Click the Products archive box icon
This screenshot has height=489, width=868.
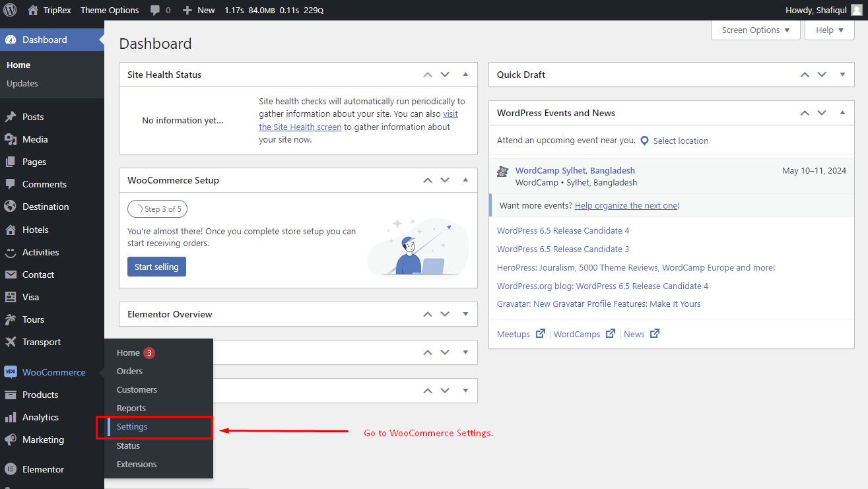11,395
